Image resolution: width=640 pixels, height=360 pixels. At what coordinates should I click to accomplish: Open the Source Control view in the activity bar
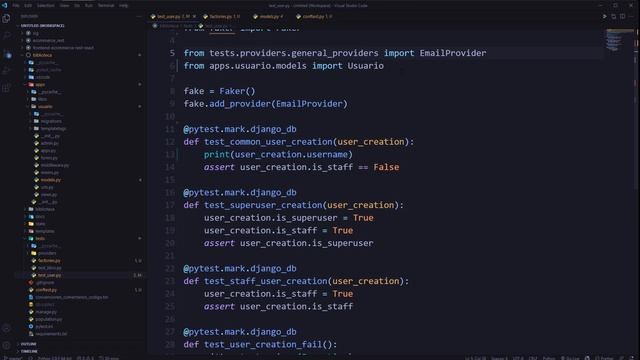tap(6, 54)
